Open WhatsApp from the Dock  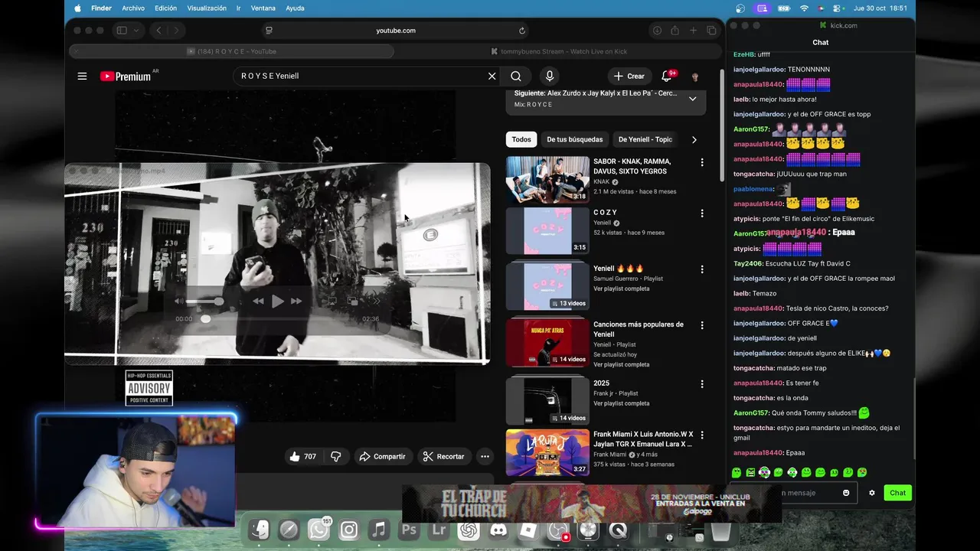click(x=318, y=530)
